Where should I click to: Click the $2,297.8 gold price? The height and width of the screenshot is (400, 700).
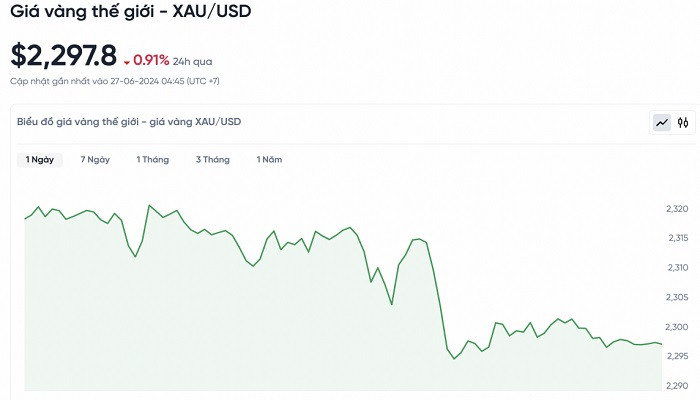pyautogui.click(x=63, y=55)
